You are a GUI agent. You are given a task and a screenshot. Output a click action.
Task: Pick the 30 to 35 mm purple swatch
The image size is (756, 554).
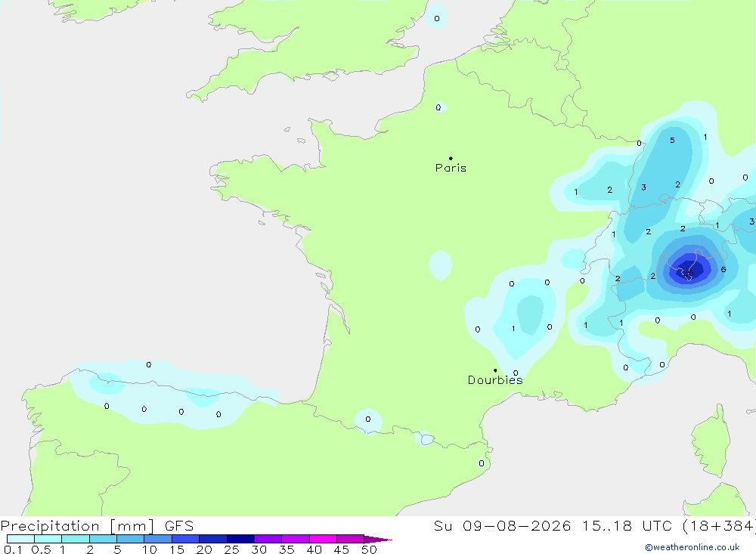268,539
